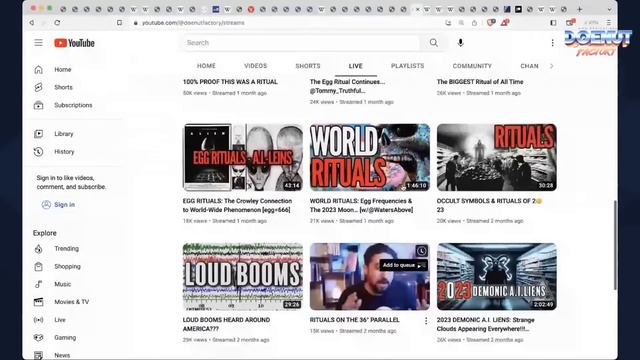Image resolution: width=640 pixels, height=360 pixels.
Task: Open the 2023 DEMONIC A.I.LIENS thumbnail
Action: point(496,276)
